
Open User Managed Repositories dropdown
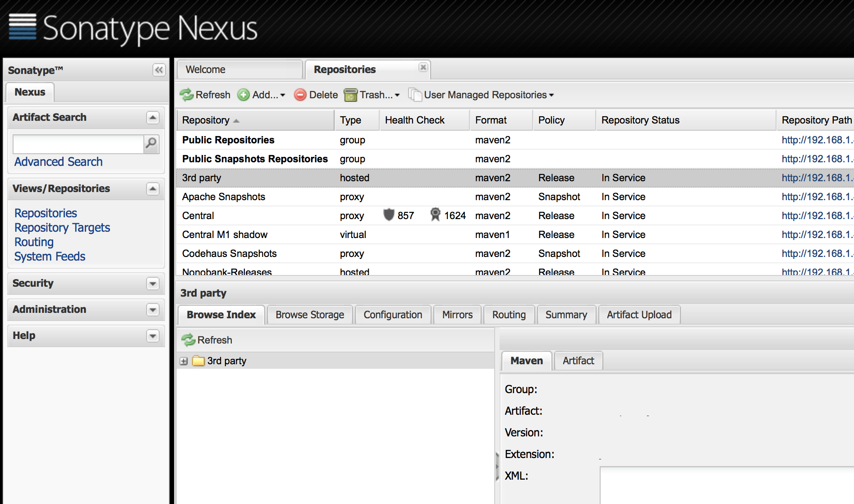tap(481, 95)
